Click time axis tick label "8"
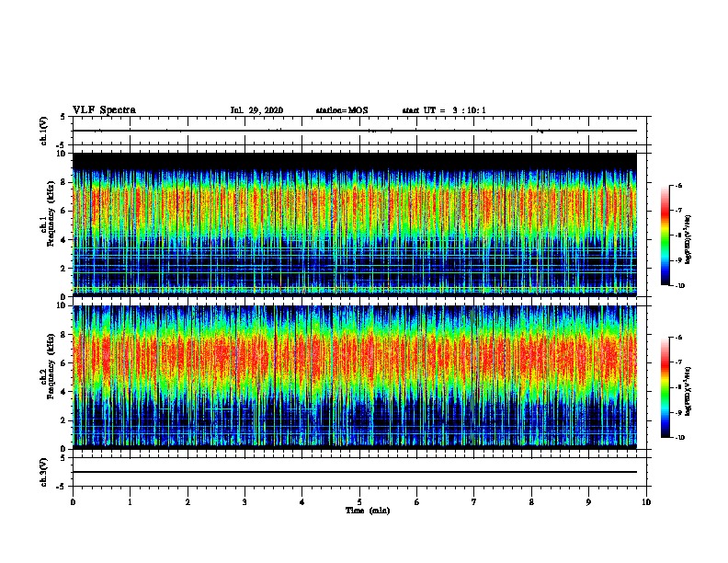The width and height of the screenshot is (728, 563). click(x=531, y=502)
